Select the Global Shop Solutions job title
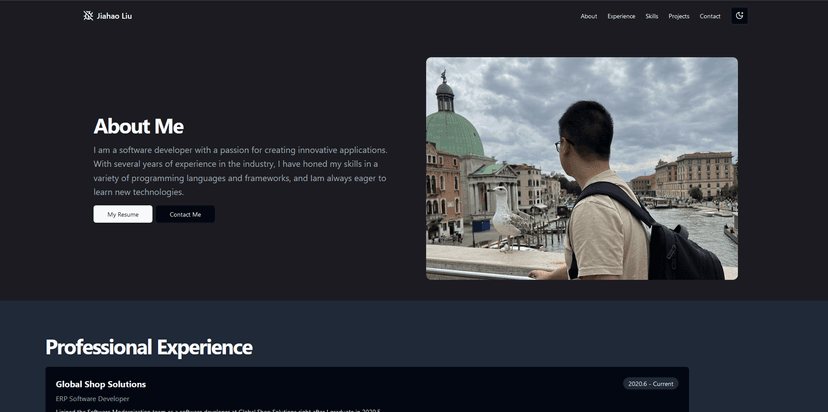 tap(101, 384)
